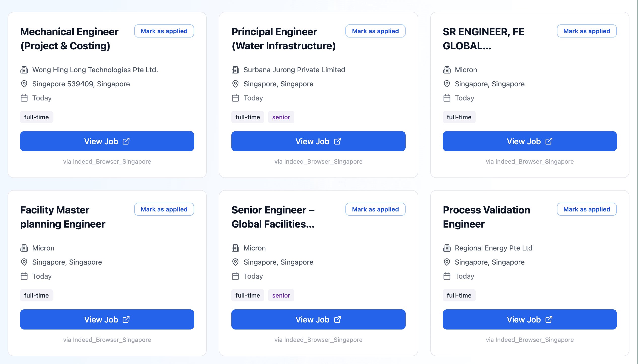Image resolution: width=638 pixels, height=364 pixels.
Task: Select the full-time tag on Process Validation Engineer card
Action: [x=459, y=295]
